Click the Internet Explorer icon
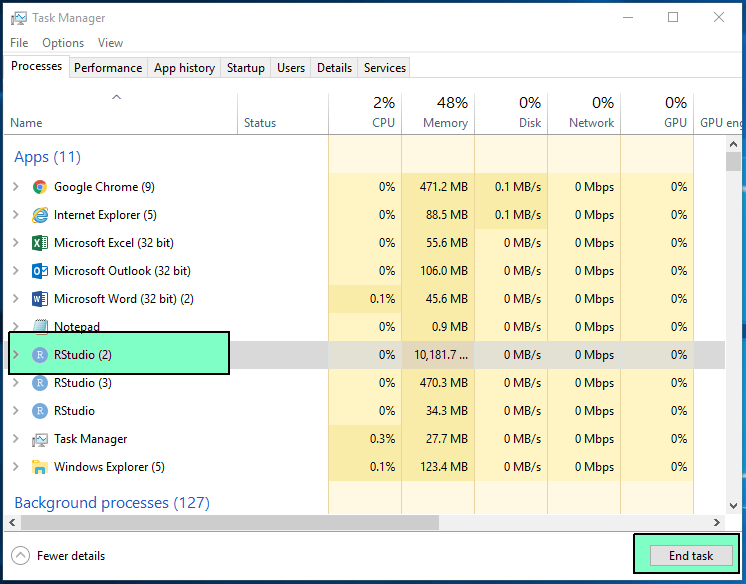Image resolution: width=746 pixels, height=584 pixels. point(40,215)
